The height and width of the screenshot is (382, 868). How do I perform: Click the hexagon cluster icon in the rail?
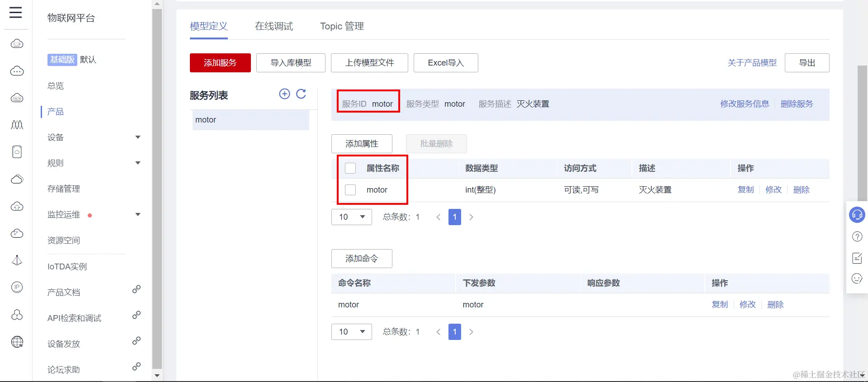pos(17,315)
